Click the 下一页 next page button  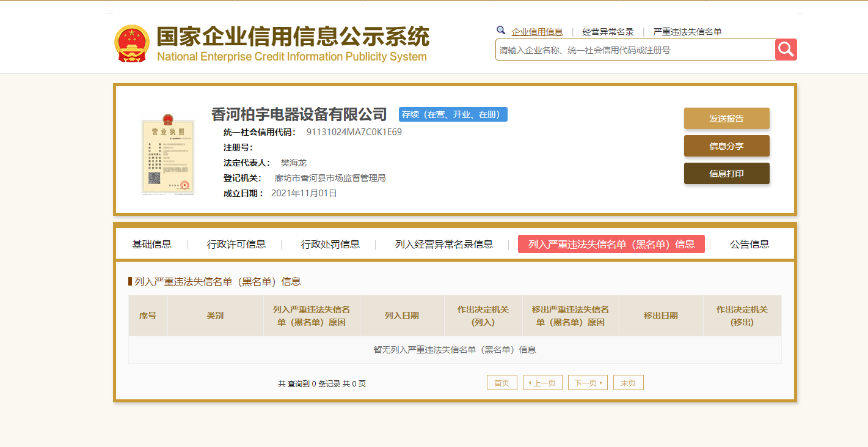tap(588, 383)
